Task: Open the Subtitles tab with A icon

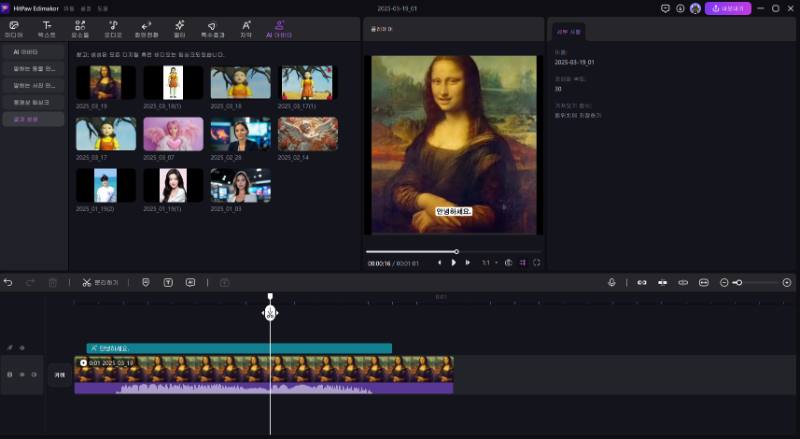Action: pos(246,29)
